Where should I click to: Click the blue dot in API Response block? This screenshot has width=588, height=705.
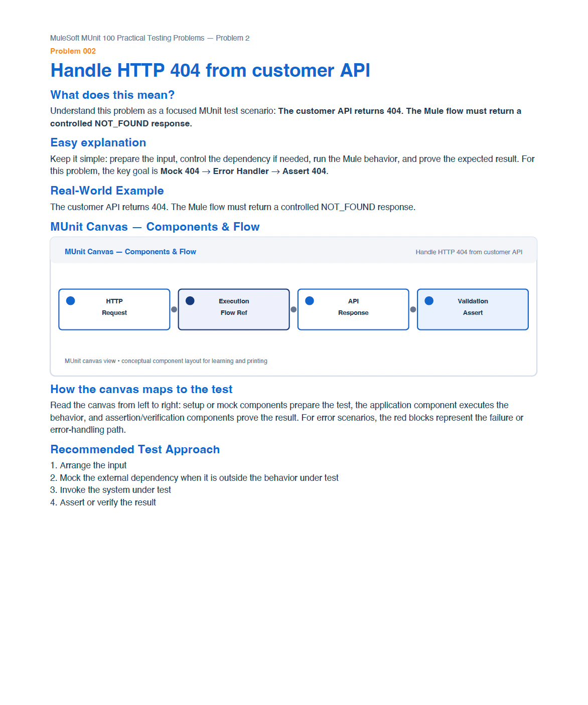(310, 301)
